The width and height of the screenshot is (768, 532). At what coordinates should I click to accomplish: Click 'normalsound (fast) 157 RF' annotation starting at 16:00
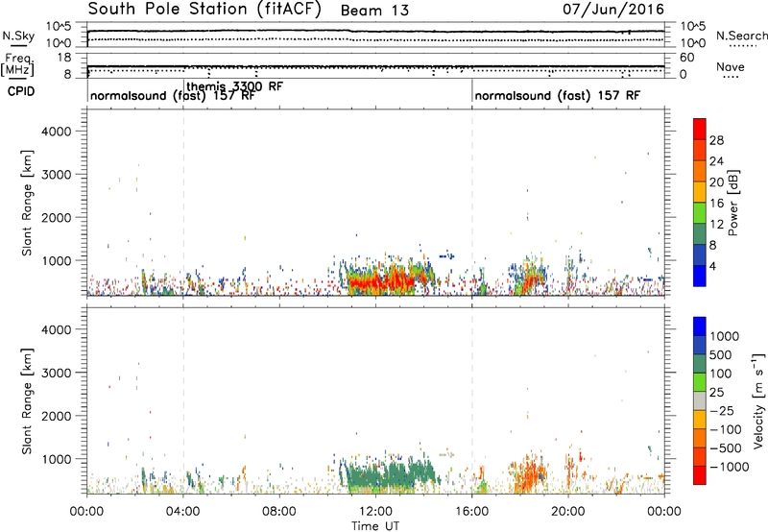[558, 95]
